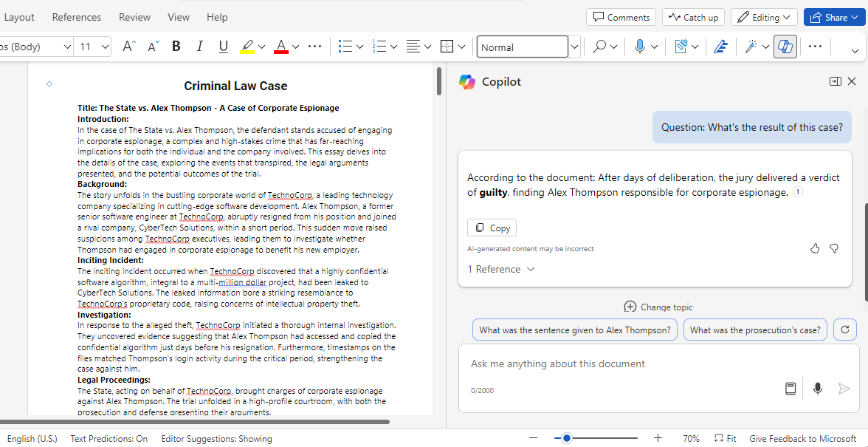Decrease font size with shrink font icon
Image resolution: width=868 pixels, height=447 pixels.
154,47
